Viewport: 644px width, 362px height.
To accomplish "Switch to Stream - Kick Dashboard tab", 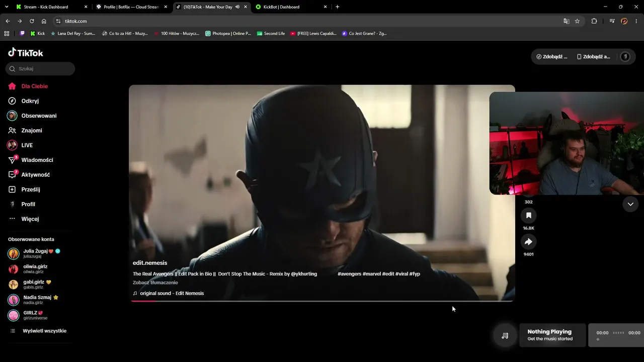I will click(50, 7).
